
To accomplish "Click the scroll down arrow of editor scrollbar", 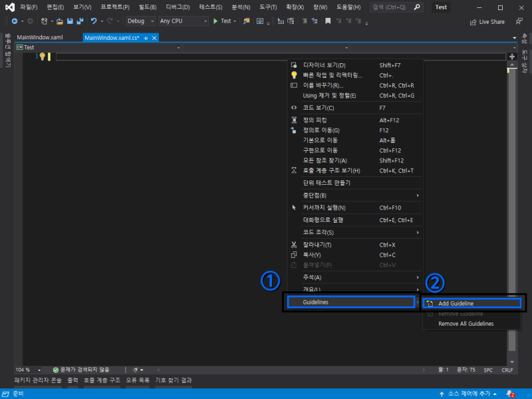I will point(512,362).
